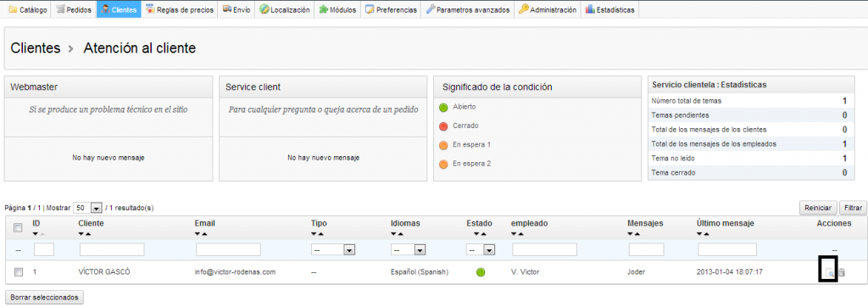Tick the select-all checkbox in table header
Screen dimensions: 868x307
click(19, 227)
